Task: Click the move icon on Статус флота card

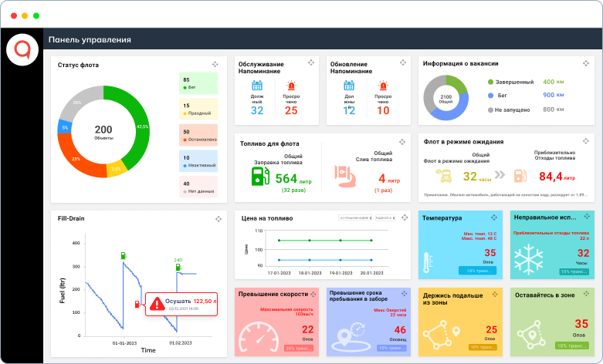Action: [x=215, y=65]
